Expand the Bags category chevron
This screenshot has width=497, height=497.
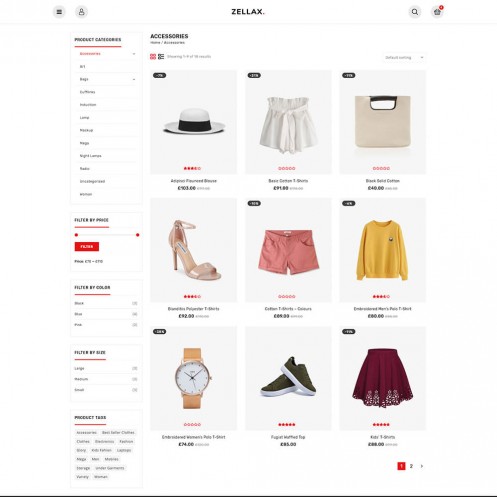tap(134, 79)
